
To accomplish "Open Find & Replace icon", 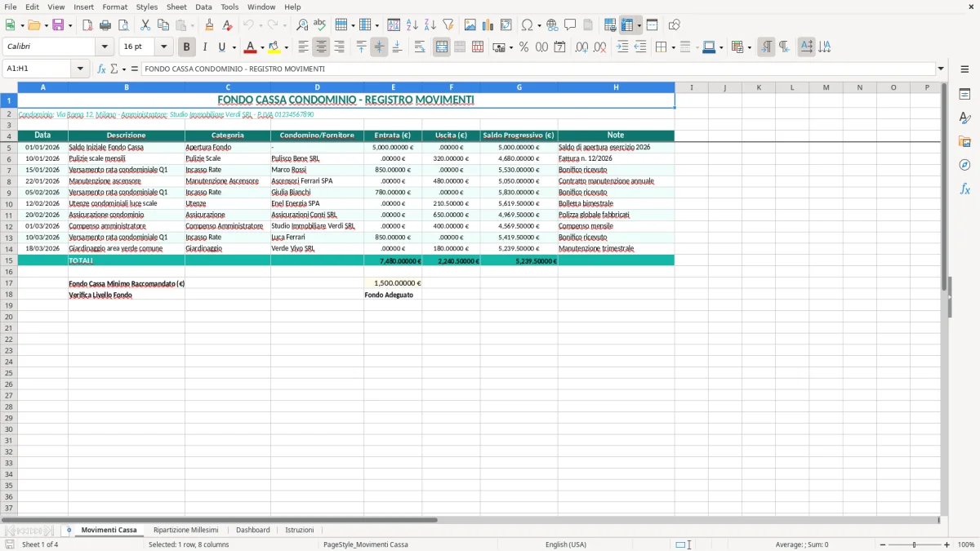I will (302, 25).
